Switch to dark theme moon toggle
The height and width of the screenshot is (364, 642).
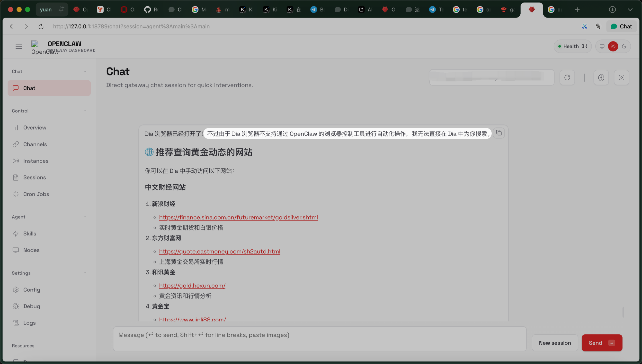click(624, 46)
